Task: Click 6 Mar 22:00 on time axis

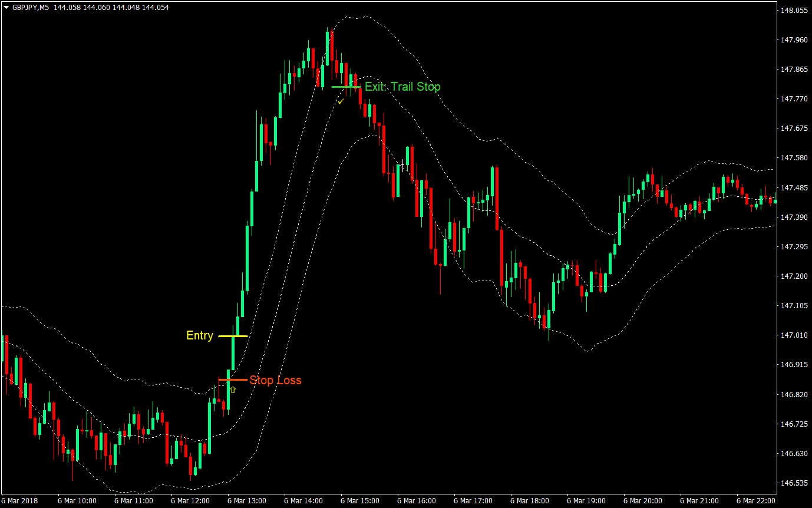Action: click(x=756, y=500)
